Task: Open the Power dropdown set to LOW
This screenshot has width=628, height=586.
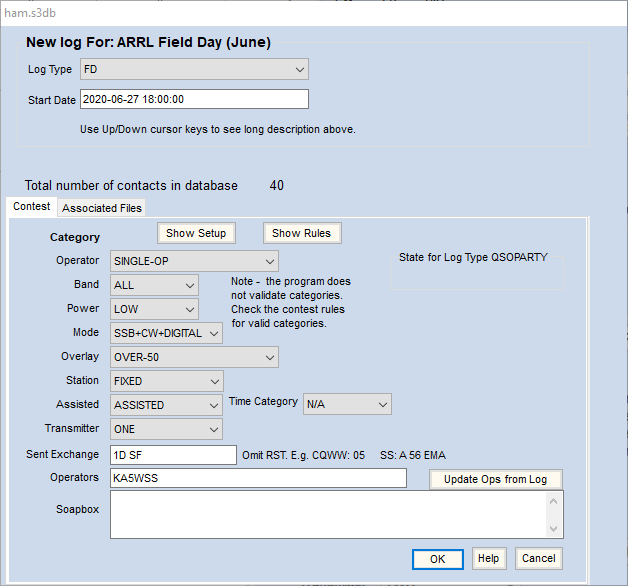Action: point(154,309)
